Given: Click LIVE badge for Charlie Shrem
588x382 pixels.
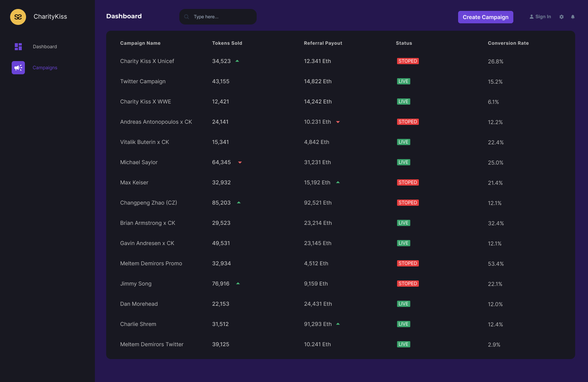Looking at the screenshot, I should tap(403, 324).
